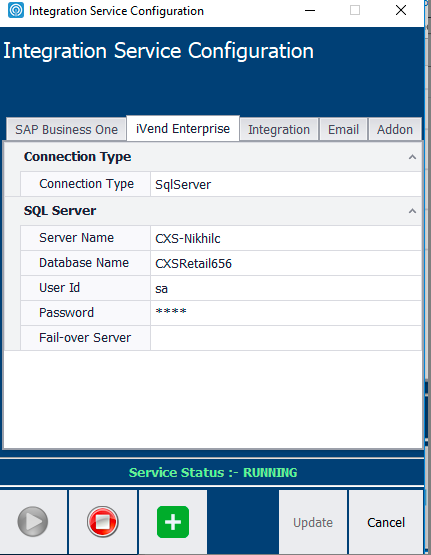Click the empty Fail-over Server field
This screenshot has width=431, height=555.
pos(286,338)
